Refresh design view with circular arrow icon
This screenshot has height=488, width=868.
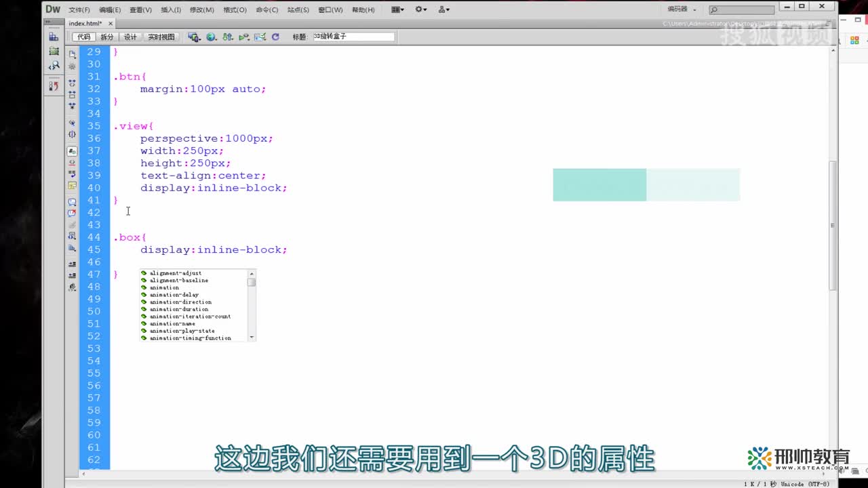pyautogui.click(x=275, y=37)
